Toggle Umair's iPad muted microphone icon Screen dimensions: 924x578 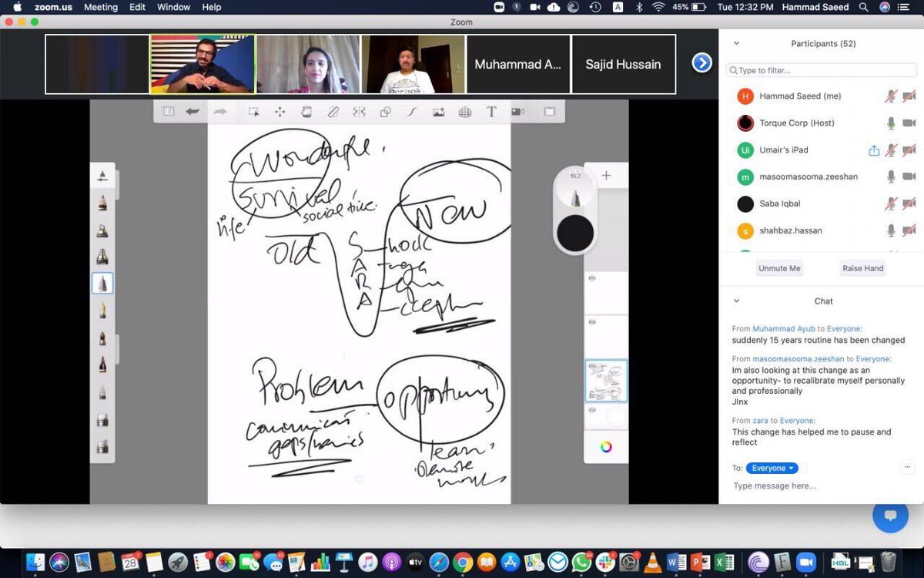pyautogui.click(x=891, y=150)
